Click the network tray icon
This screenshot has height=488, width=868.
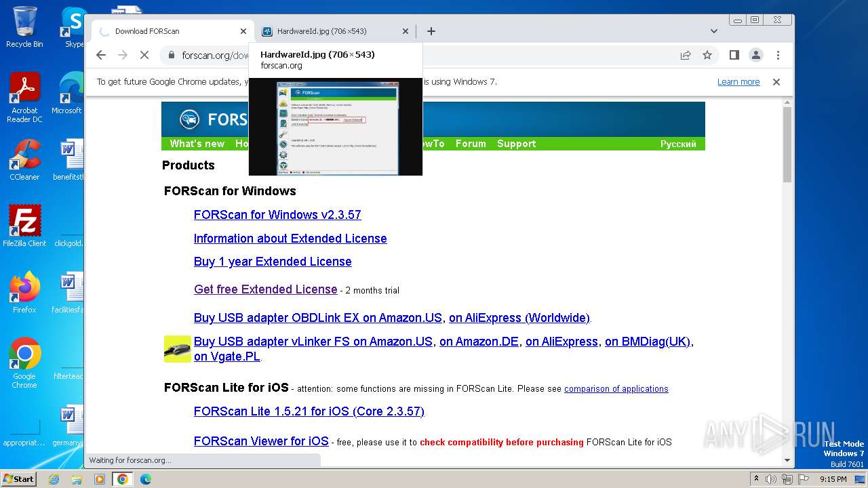point(787,479)
